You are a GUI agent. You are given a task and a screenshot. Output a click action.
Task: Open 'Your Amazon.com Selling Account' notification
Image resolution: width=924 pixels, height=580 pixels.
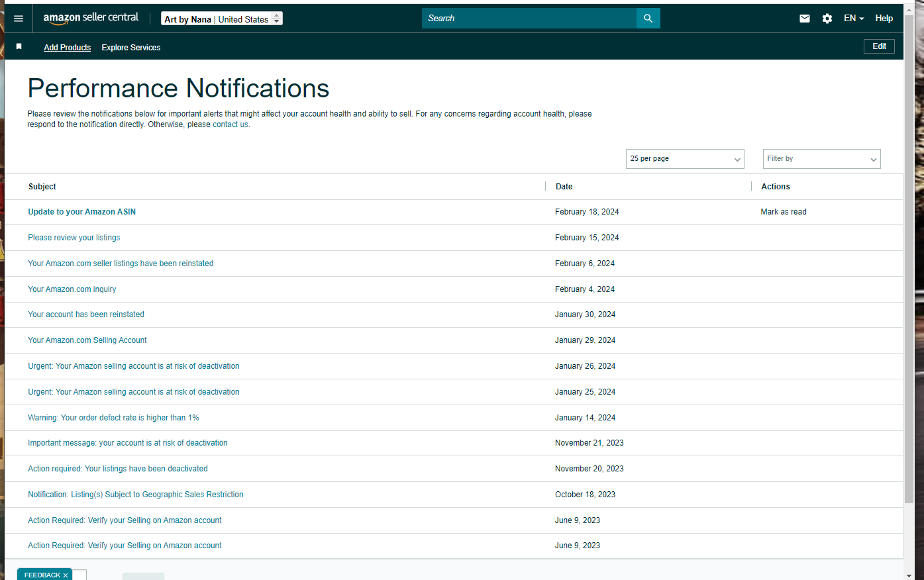click(x=87, y=340)
